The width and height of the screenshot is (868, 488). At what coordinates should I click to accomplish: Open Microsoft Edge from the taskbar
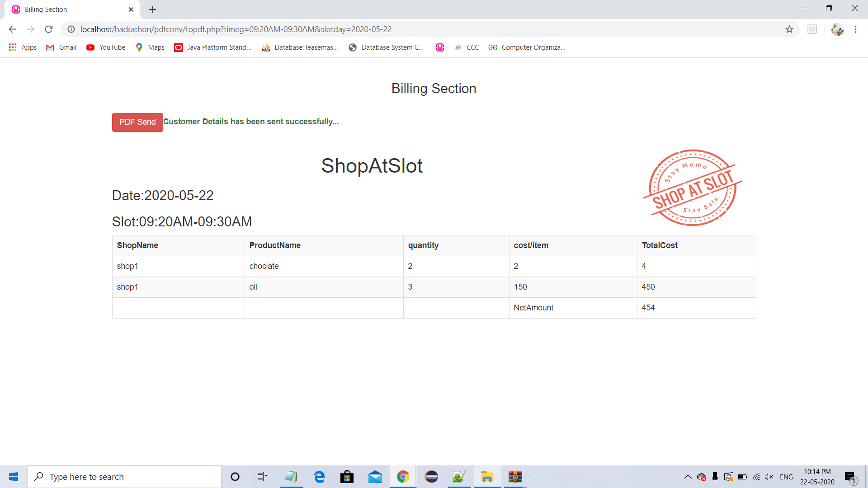(x=319, y=477)
